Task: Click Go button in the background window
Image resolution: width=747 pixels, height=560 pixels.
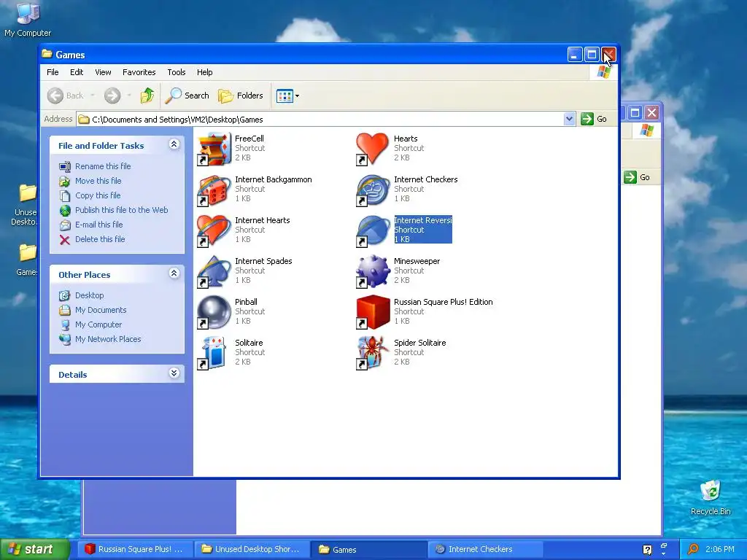Action: point(637,177)
